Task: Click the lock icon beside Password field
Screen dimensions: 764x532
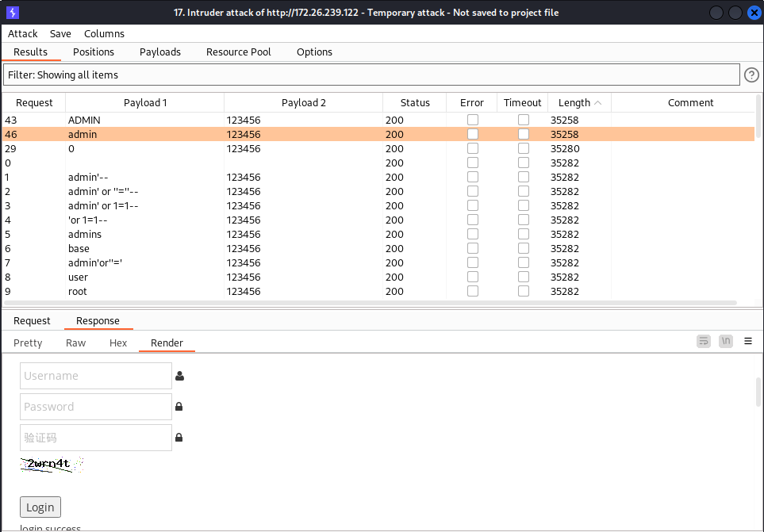Action: (x=179, y=407)
